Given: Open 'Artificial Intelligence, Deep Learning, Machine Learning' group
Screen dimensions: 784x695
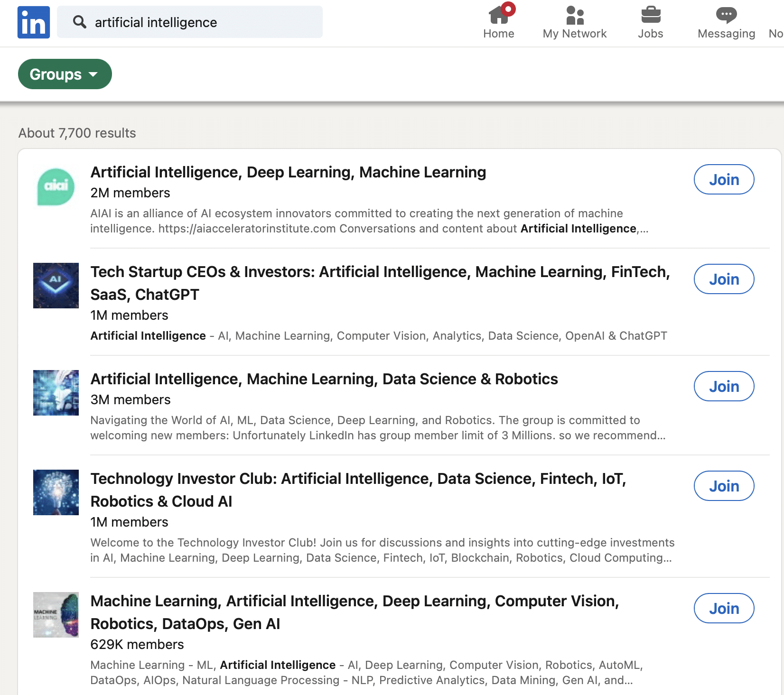Looking at the screenshot, I should 289,172.
